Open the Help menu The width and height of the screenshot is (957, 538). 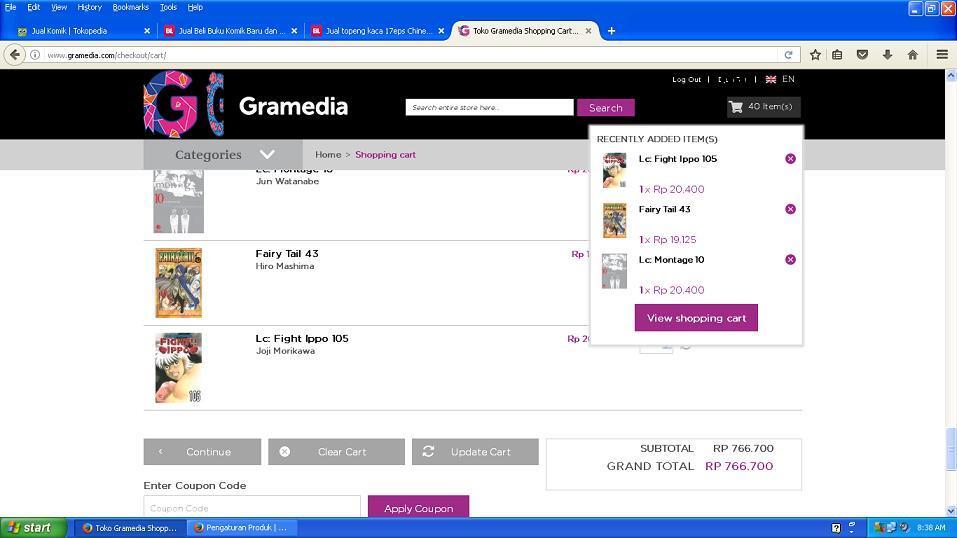coord(195,7)
